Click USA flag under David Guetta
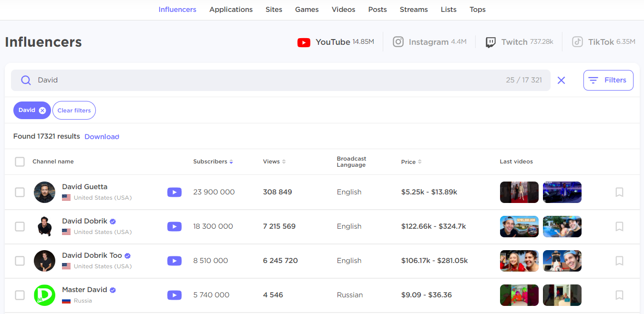Viewport: 644px width, 314px height. [66, 198]
